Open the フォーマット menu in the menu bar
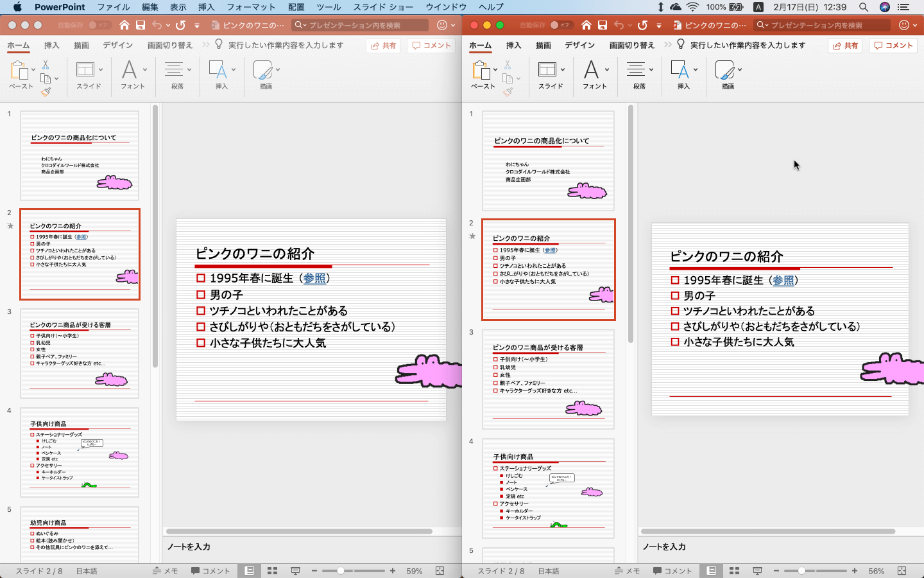Image resolution: width=924 pixels, height=578 pixels. coord(251,7)
